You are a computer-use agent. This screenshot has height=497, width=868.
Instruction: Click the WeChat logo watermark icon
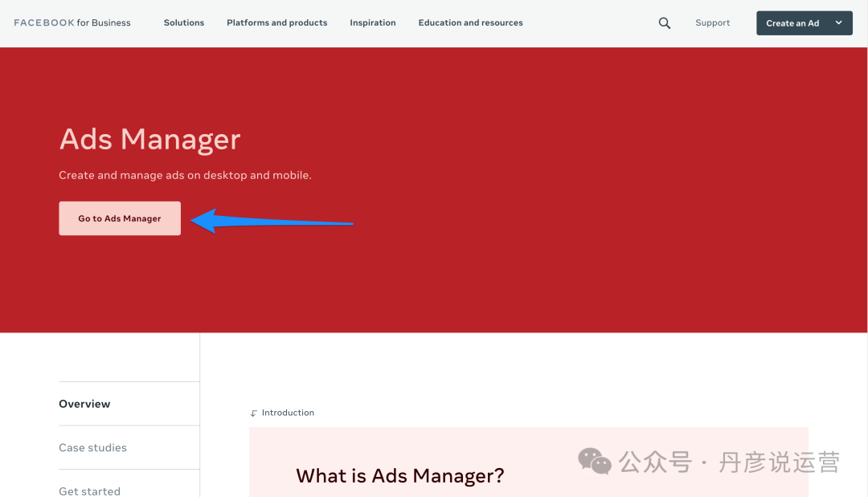pos(595,461)
